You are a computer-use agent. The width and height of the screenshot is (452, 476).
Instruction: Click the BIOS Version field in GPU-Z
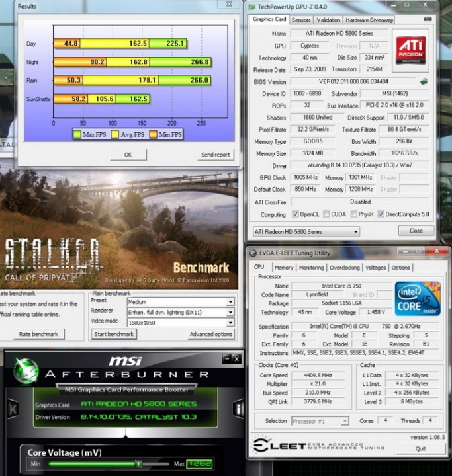[353, 81]
